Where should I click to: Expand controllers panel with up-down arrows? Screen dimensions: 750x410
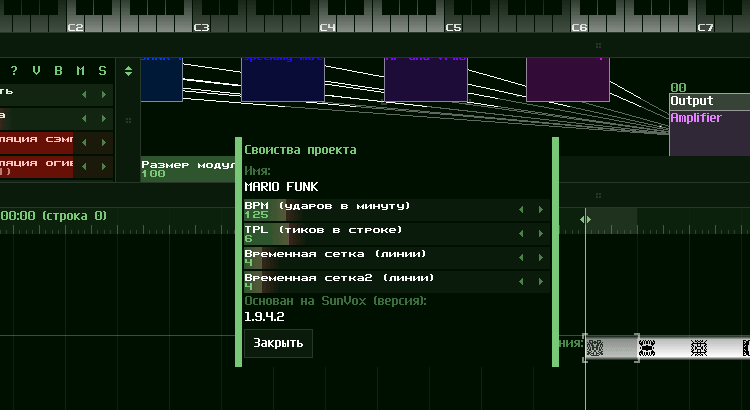(x=128, y=71)
